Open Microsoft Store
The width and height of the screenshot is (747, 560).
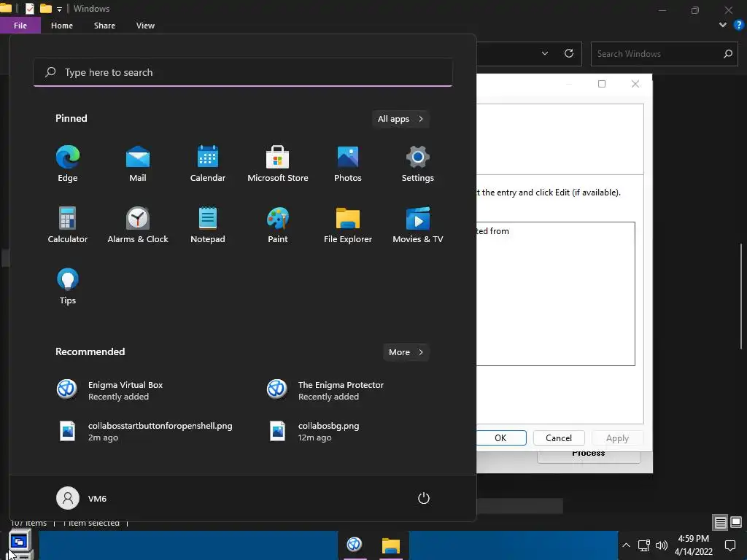pos(278,164)
